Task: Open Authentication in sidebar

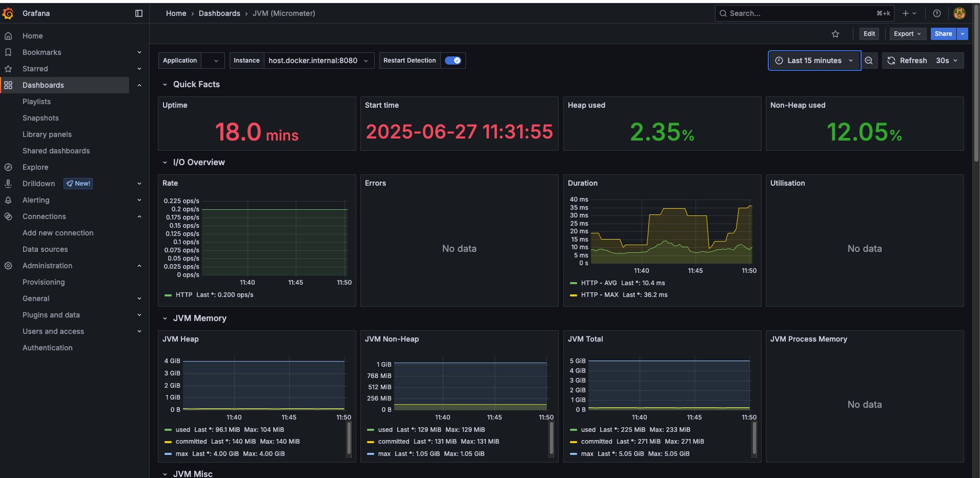Action: tap(48, 348)
